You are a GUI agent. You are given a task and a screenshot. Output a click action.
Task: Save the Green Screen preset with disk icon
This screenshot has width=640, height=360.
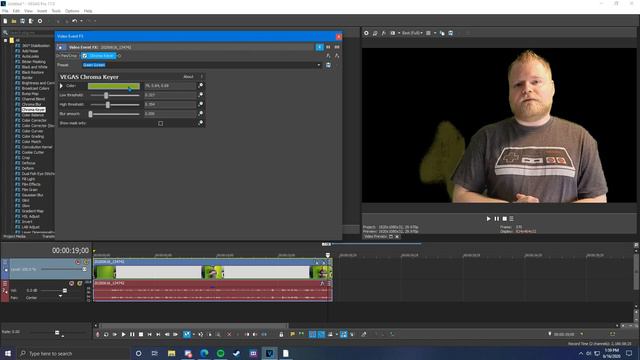tap(328, 65)
